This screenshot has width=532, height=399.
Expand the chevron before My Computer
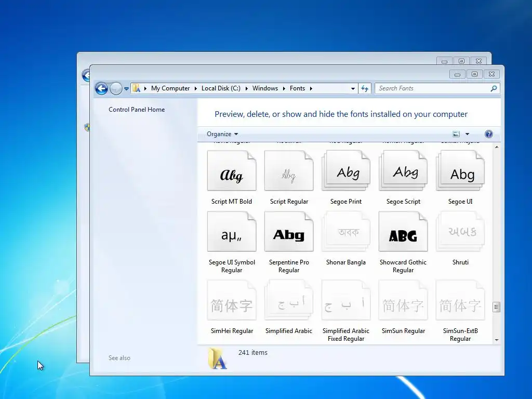[145, 88]
